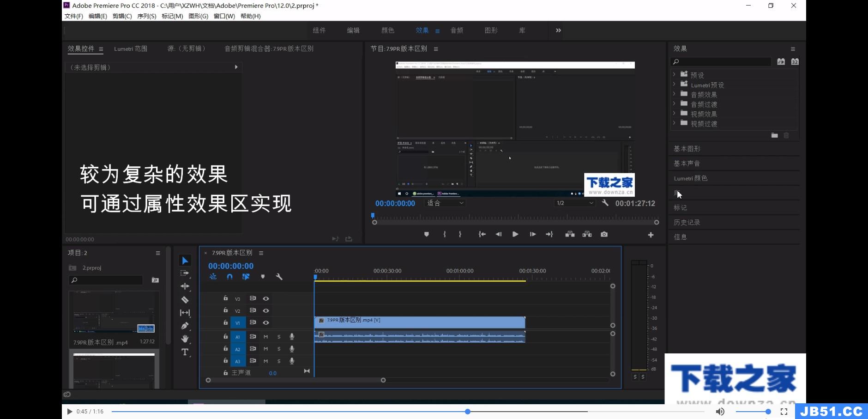868x419 pixels.
Task: Click the Lift button
Action: point(570,235)
